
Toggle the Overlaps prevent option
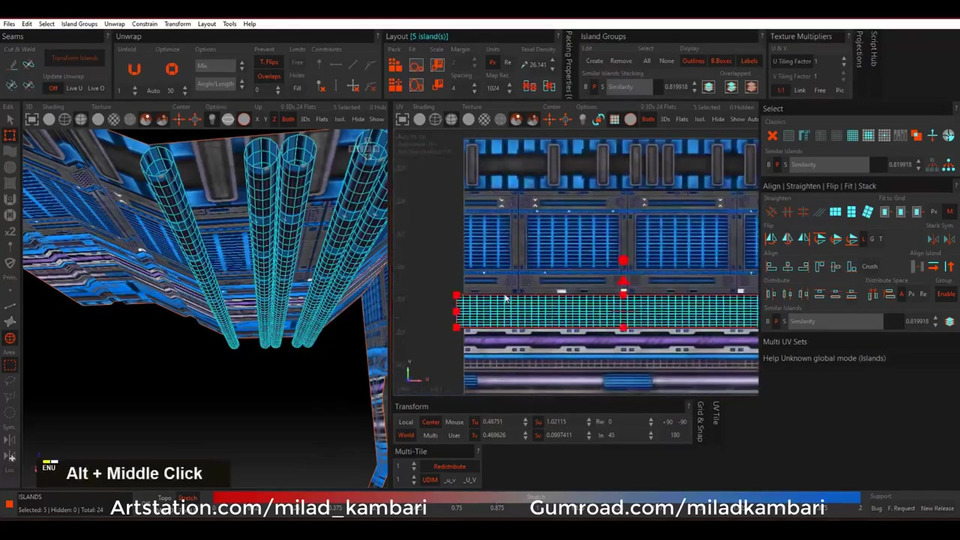point(269,77)
